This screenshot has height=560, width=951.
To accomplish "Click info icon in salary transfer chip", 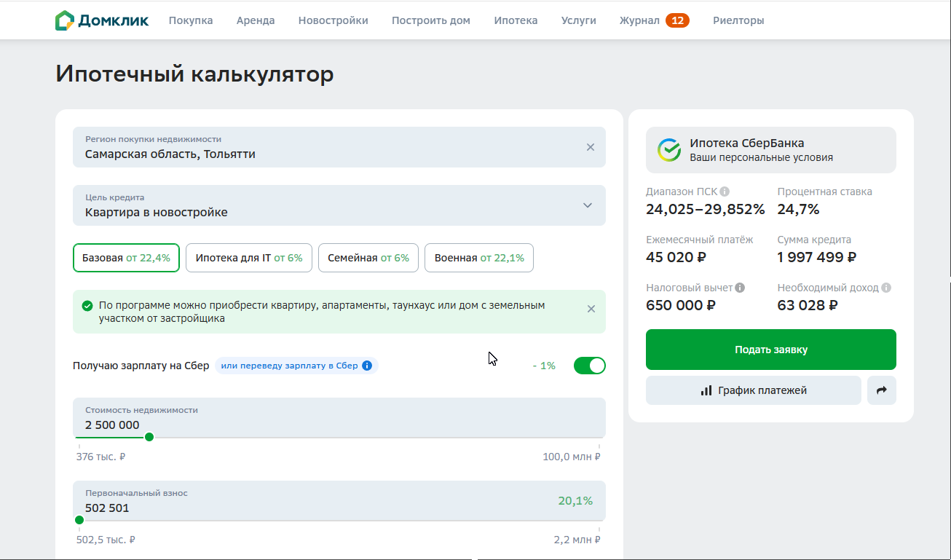I will coord(367,366).
